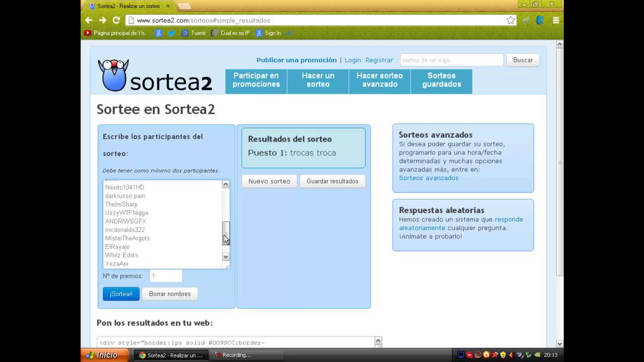Click Publicar una promoción link
Viewport: 644px width, 362px height.
pos(296,60)
